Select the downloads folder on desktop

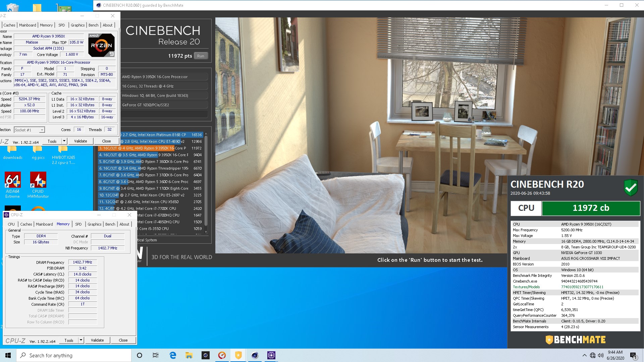click(13, 154)
